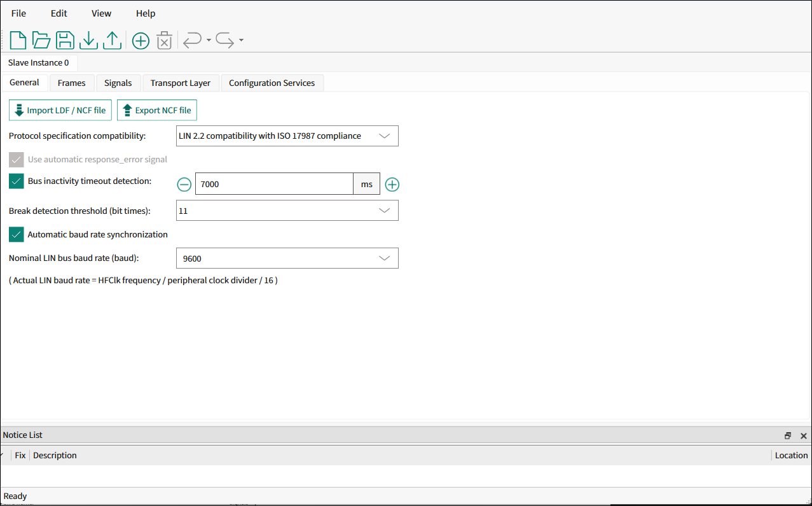The height and width of the screenshot is (506, 812).
Task: Close the Notice List panel
Action: pos(804,436)
